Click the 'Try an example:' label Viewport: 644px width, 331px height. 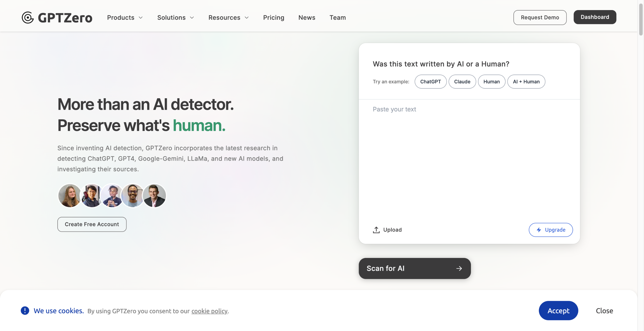pyautogui.click(x=391, y=82)
